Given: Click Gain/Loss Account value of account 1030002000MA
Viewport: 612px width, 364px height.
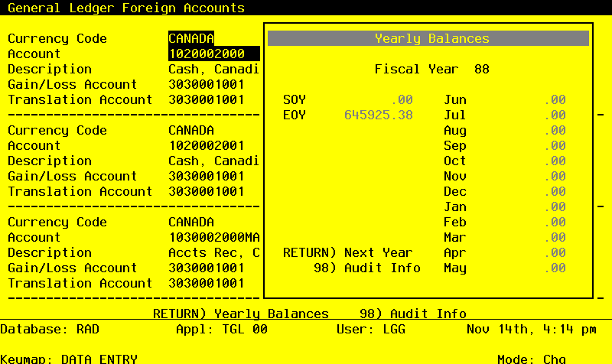Looking at the screenshot, I should click(x=207, y=268).
